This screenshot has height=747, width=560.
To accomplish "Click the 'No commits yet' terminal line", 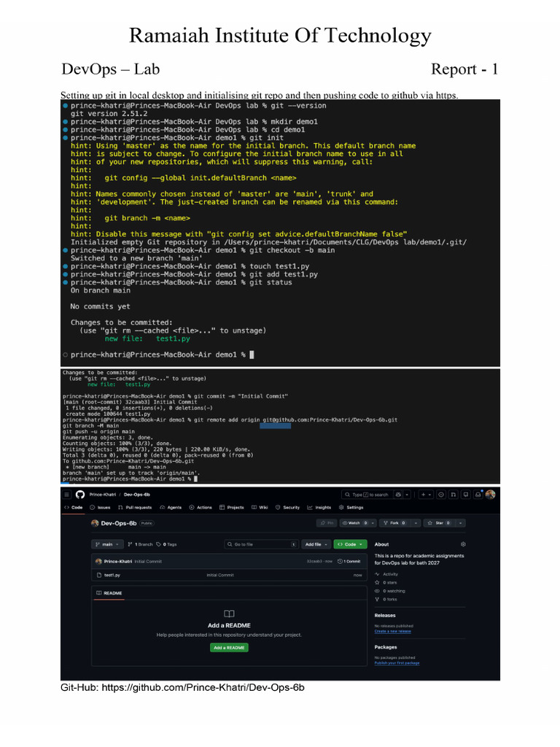I will click(100, 306).
